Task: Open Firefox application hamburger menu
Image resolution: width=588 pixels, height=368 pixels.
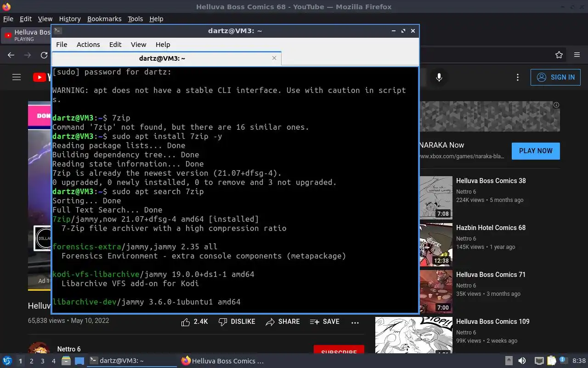Action: [577, 55]
